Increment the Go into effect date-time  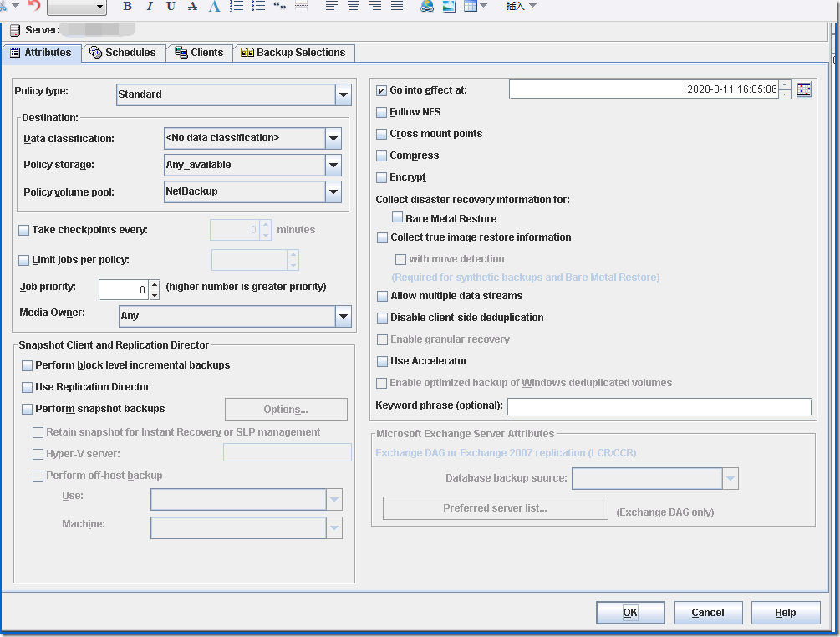(x=785, y=84)
